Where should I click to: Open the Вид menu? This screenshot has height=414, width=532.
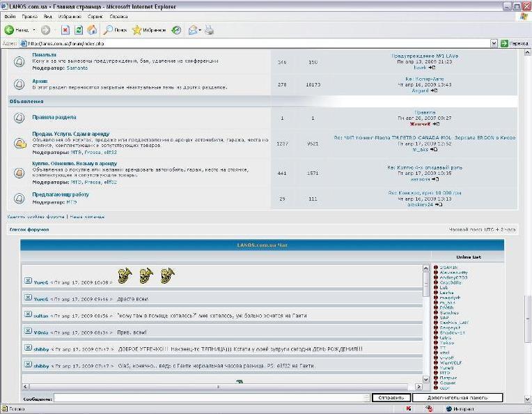click(48, 16)
